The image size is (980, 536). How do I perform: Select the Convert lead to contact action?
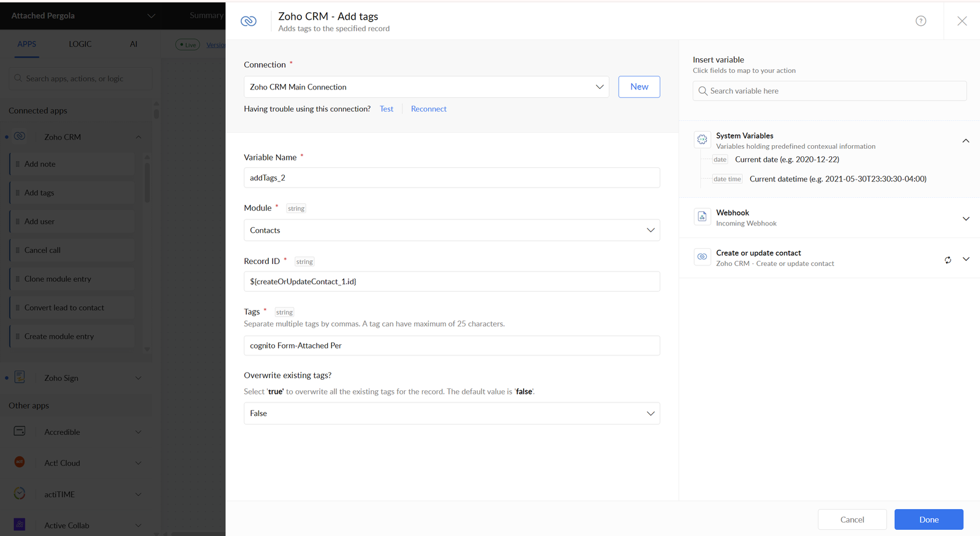click(x=72, y=308)
